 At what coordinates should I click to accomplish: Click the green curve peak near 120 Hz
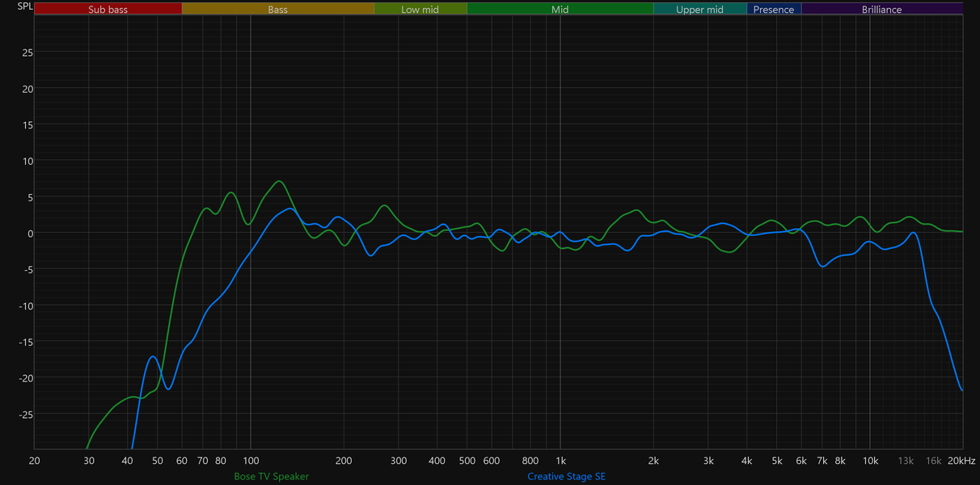[279, 181]
